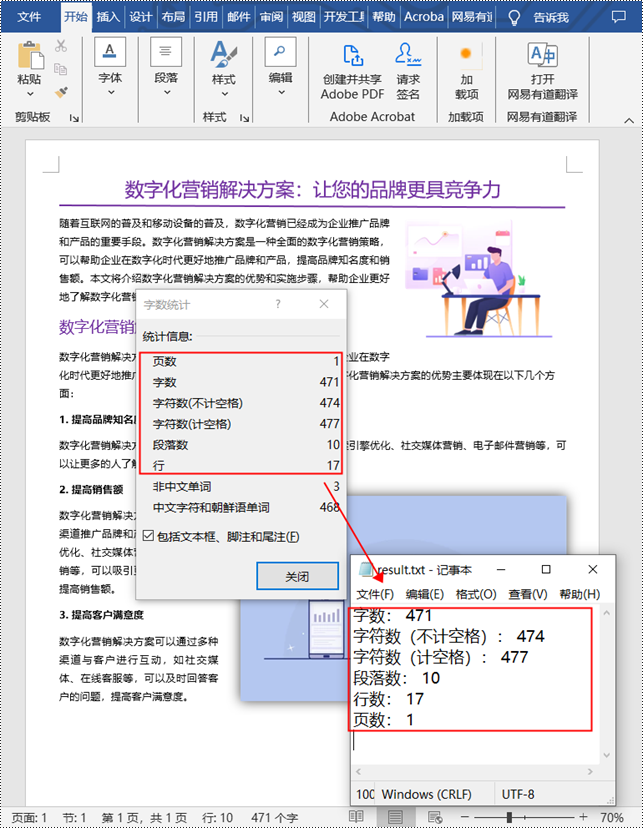Switch to the 邮件 ribbon tab
The width and height of the screenshot is (643, 828).
(239, 17)
